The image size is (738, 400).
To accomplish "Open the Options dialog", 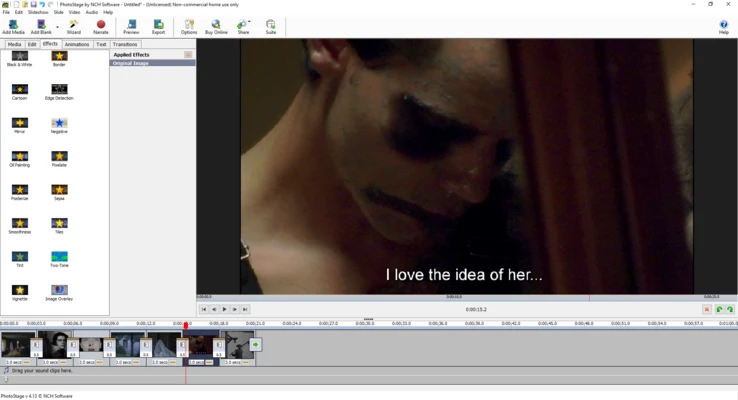I will tap(189, 27).
